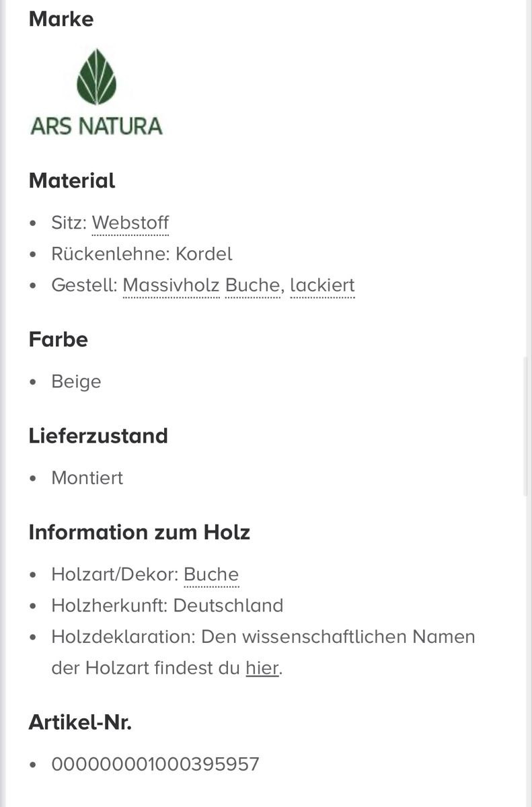This screenshot has height=807, width=532.
Task: Click the Montiert delivery state text
Action: (87, 478)
